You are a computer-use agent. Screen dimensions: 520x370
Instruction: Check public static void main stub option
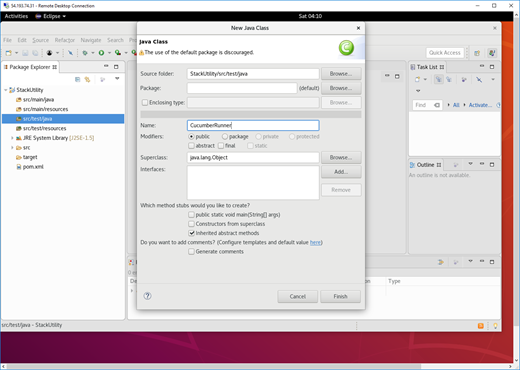point(191,215)
